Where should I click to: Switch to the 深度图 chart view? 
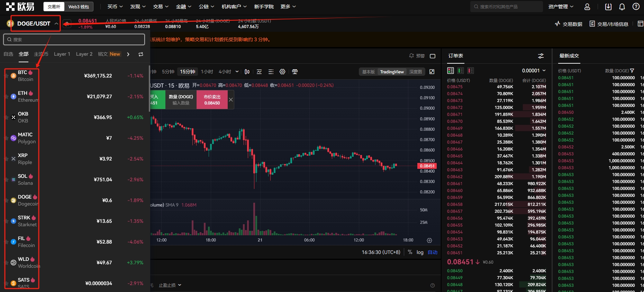(x=415, y=72)
